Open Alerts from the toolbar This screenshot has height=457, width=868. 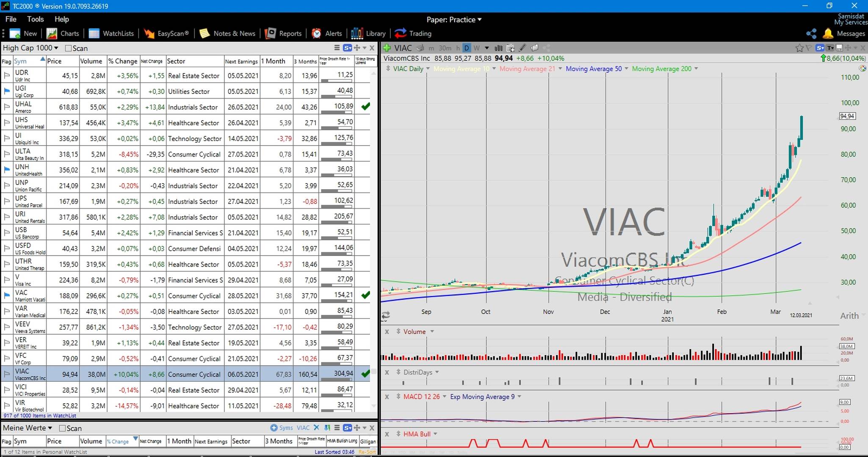(326, 33)
